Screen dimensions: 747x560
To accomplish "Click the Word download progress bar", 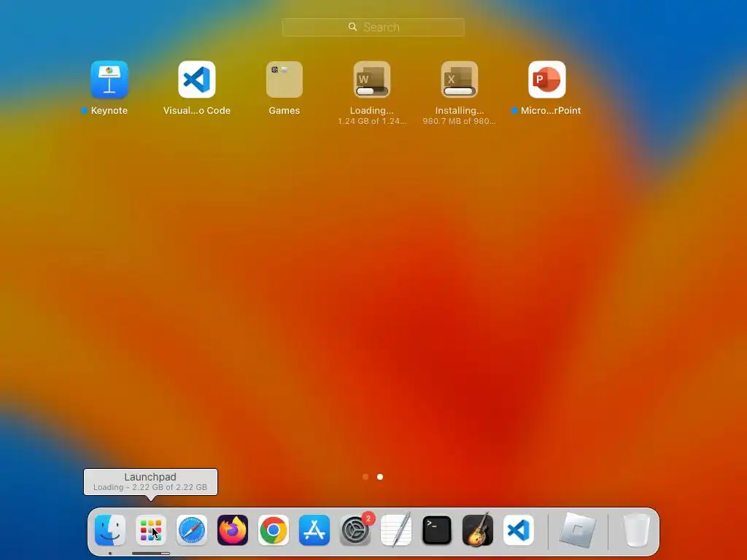I will (372, 91).
